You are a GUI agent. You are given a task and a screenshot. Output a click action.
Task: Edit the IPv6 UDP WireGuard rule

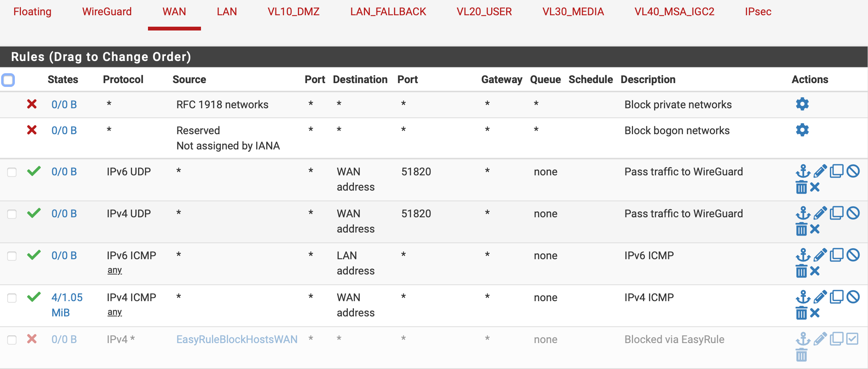click(x=820, y=171)
